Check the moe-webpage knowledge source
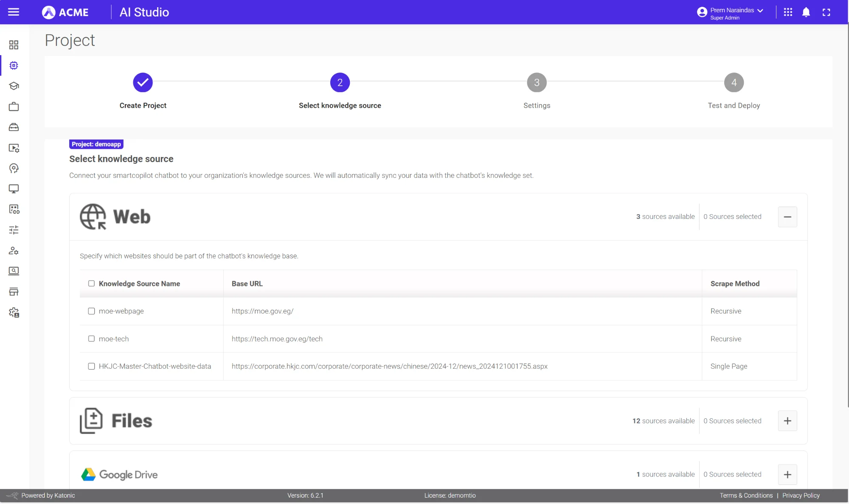Image resolution: width=849 pixels, height=504 pixels. click(x=91, y=311)
